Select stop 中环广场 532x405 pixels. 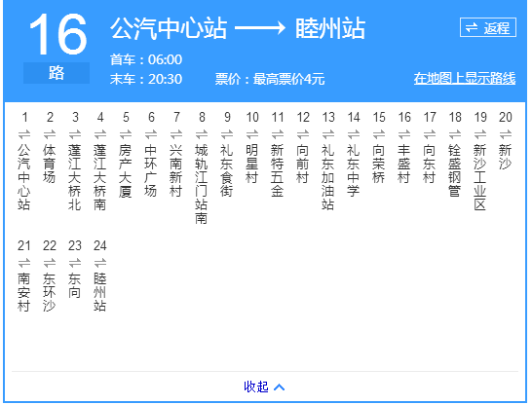click(x=151, y=170)
